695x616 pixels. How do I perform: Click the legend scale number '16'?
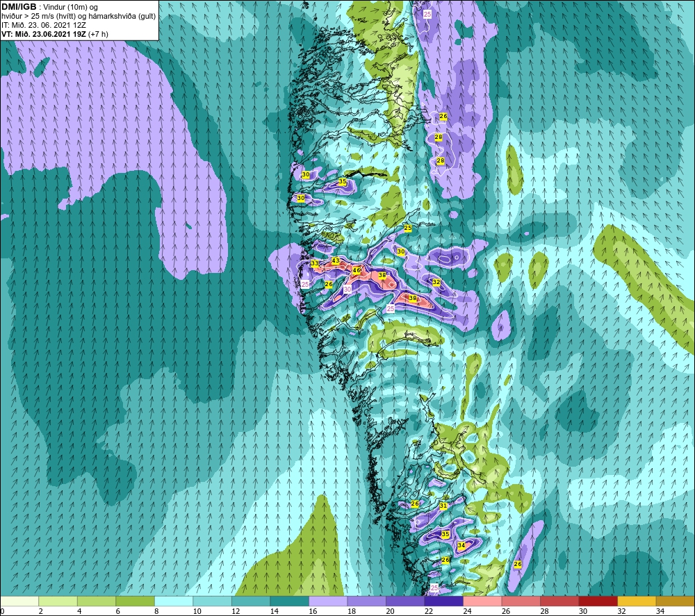pos(313,611)
